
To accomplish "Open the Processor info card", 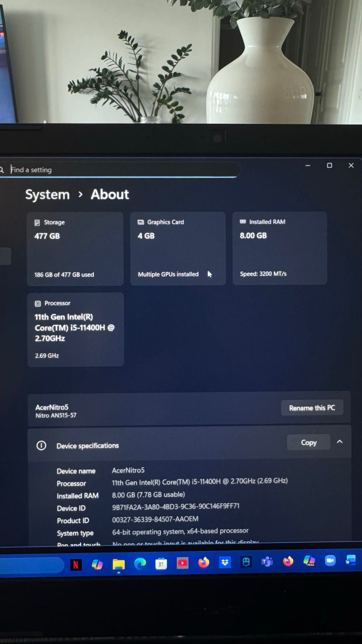I will coord(75,329).
